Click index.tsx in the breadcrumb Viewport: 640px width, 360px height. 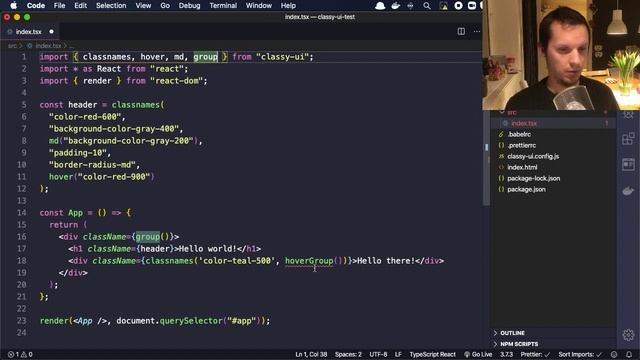click(x=48, y=46)
